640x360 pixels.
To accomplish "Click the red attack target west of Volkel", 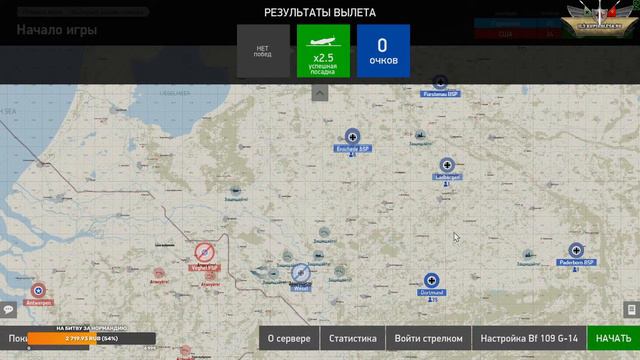I will coord(159,273).
